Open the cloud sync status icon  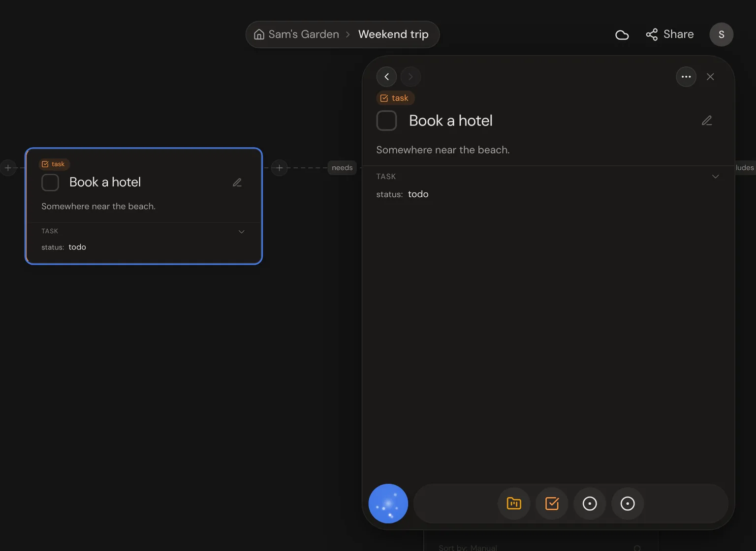(x=622, y=34)
